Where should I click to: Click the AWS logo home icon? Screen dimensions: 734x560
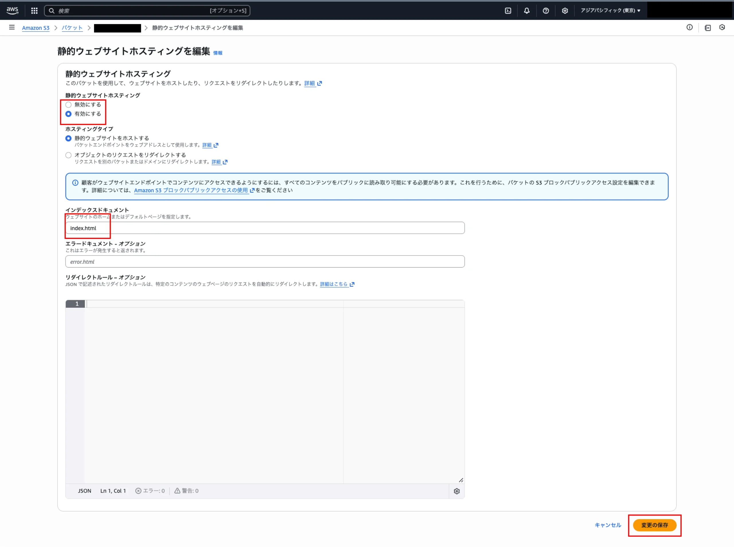point(12,10)
